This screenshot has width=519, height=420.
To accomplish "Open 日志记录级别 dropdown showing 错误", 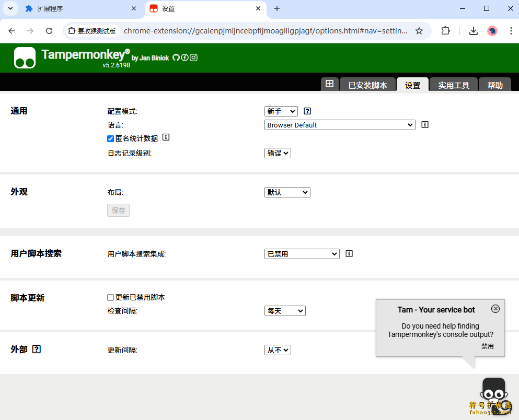I will coord(278,153).
